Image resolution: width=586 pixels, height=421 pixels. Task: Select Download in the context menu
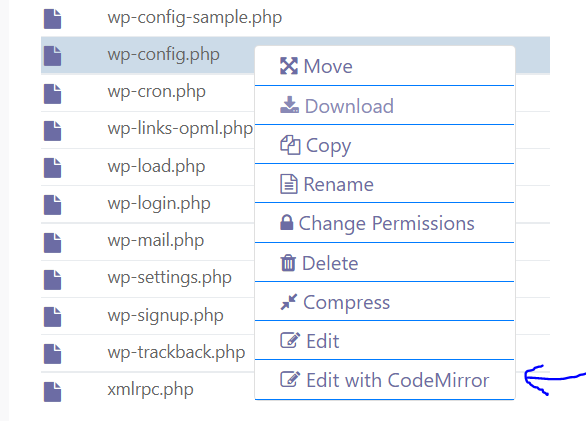coord(385,106)
